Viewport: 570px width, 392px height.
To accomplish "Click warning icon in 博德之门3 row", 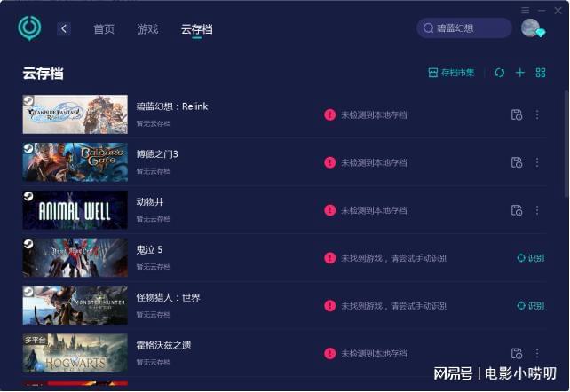I will click(329, 162).
